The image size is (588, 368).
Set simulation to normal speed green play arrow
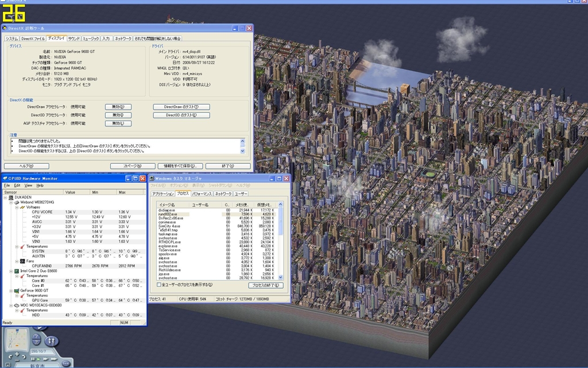click(38, 359)
